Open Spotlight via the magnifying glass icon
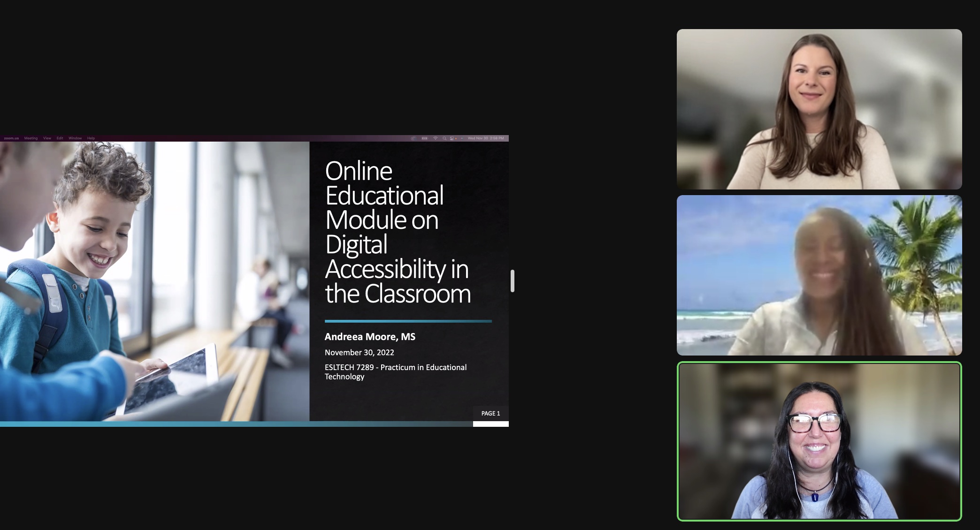 [444, 138]
